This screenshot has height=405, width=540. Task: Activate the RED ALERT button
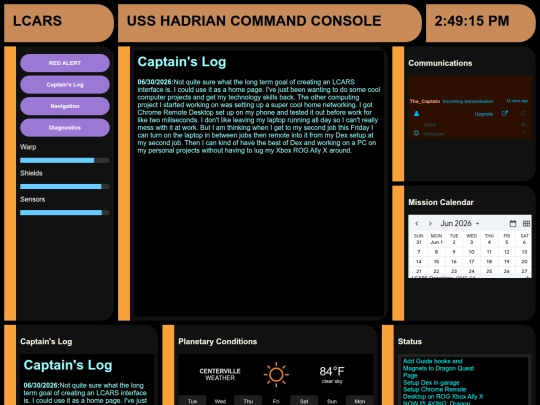[65, 63]
